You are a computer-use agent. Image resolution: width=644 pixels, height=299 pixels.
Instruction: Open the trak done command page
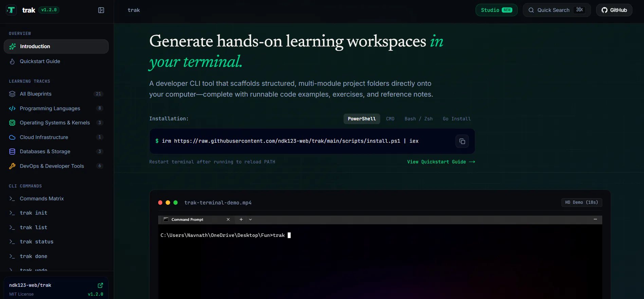pos(56,256)
